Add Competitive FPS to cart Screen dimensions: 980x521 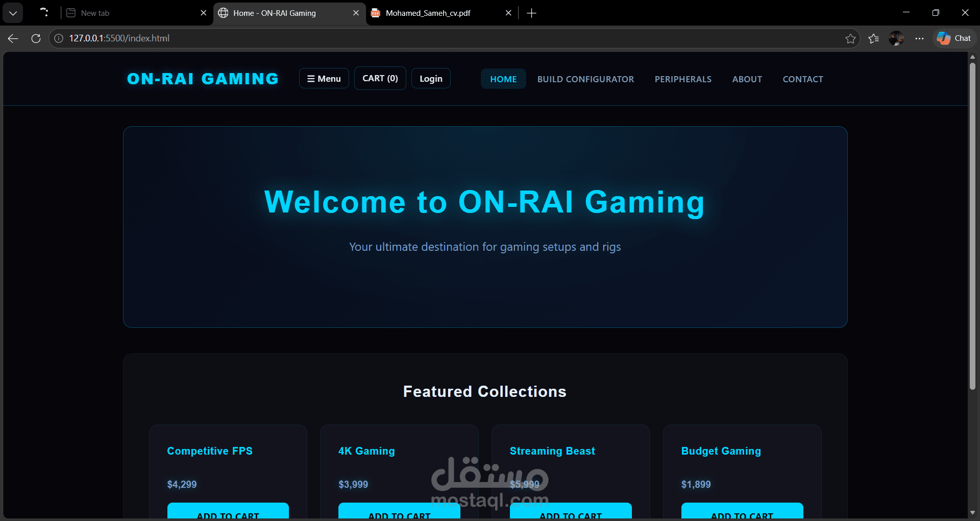[228, 511]
